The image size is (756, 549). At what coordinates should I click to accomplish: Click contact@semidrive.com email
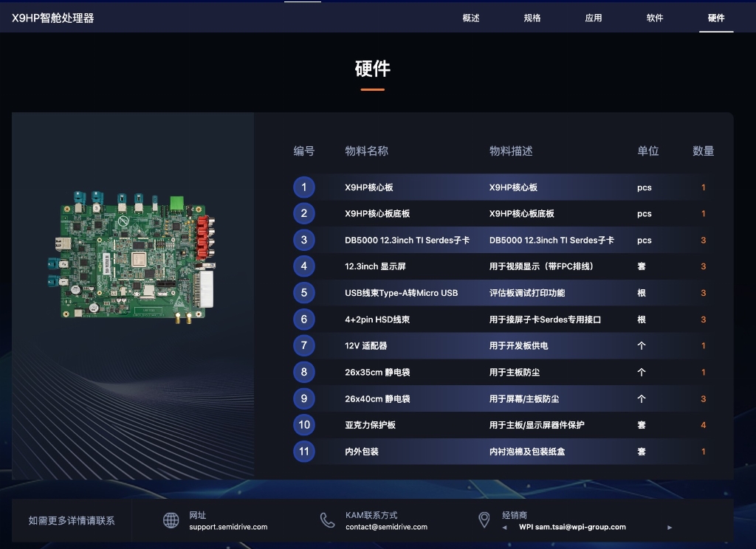(x=386, y=527)
